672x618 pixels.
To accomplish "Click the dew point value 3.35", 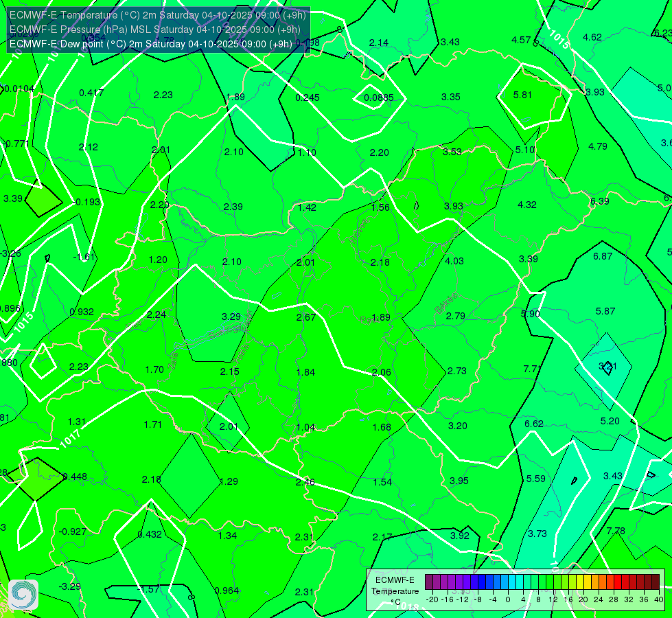I will click(x=451, y=97).
